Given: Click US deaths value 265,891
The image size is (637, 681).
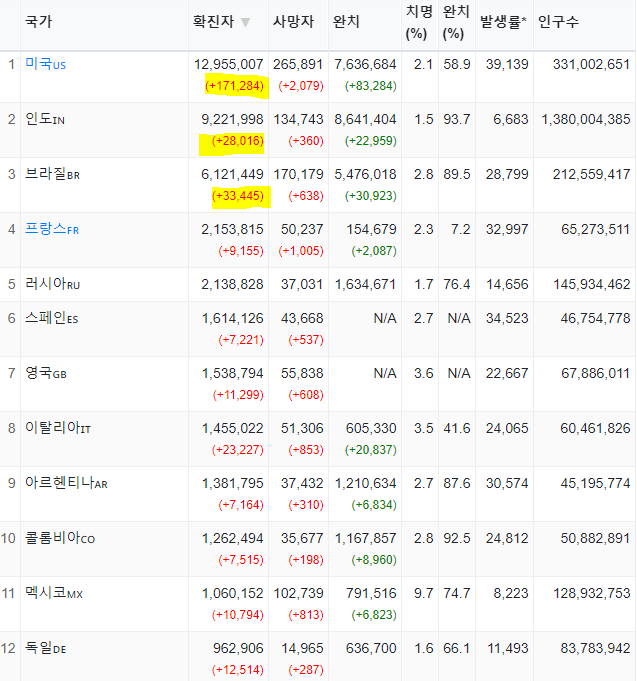Looking at the screenshot, I should [x=298, y=64].
